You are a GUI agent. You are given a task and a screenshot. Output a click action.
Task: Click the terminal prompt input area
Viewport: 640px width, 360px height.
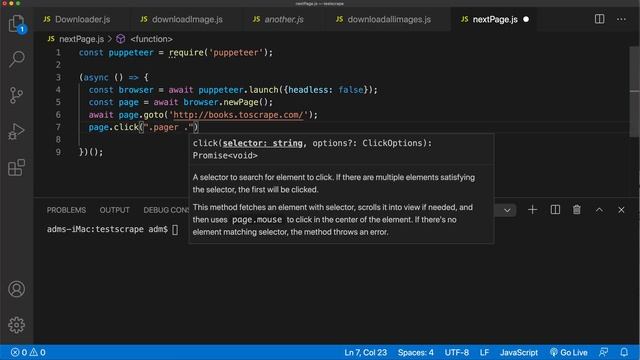175,229
